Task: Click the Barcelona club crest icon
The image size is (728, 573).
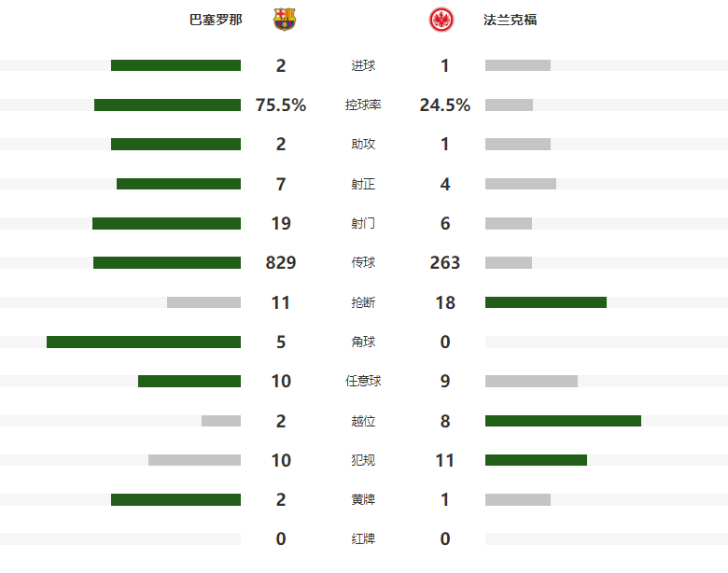Action: [283, 20]
